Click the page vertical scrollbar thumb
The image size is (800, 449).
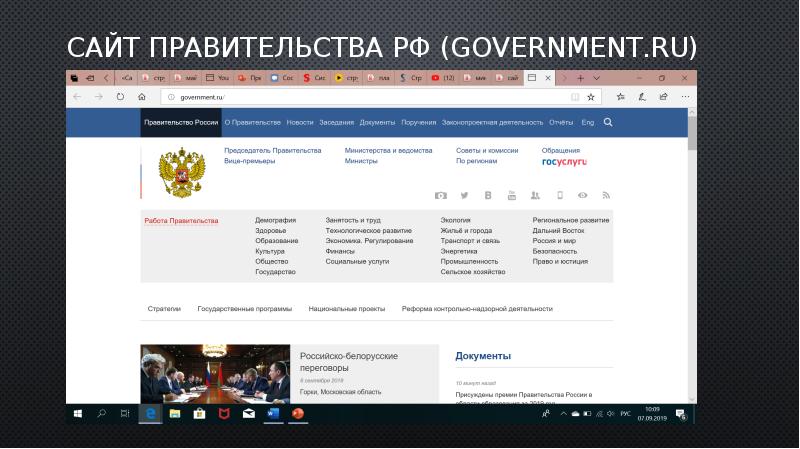click(692, 133)
